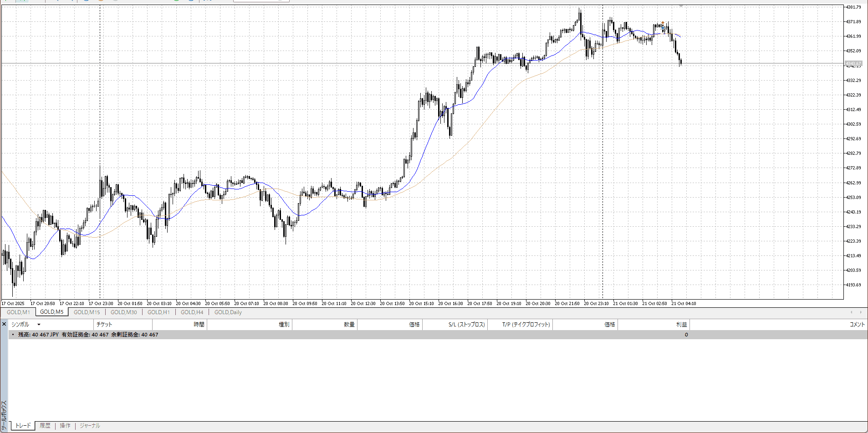Open the 履歴 history tab
The height and width of the screenshot is (433, 868).
click(45, 426)
